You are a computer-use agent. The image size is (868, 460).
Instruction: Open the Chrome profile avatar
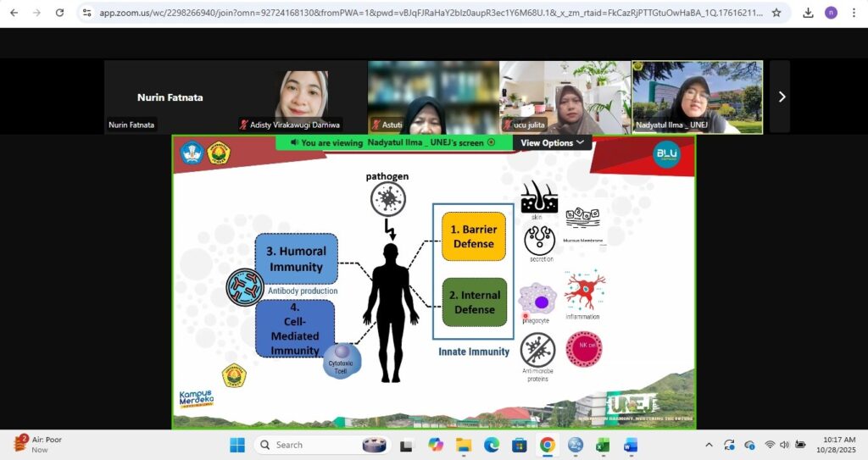click(831, 13)
